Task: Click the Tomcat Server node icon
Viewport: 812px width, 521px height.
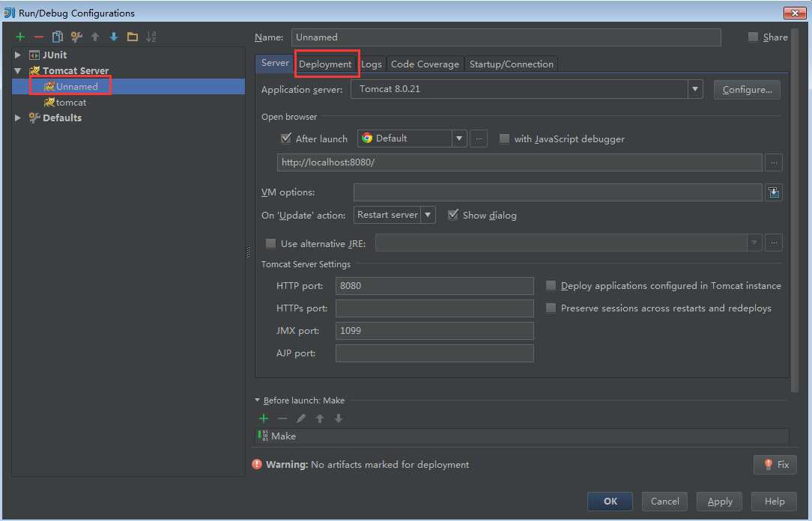Action: pos(34,70)
